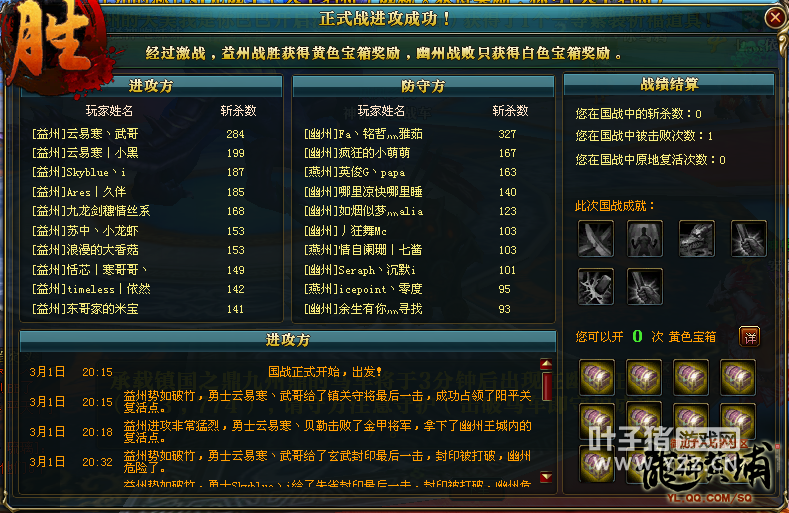Click the battle log scroll up arrow
789x513 pixels.
(546, 363)
